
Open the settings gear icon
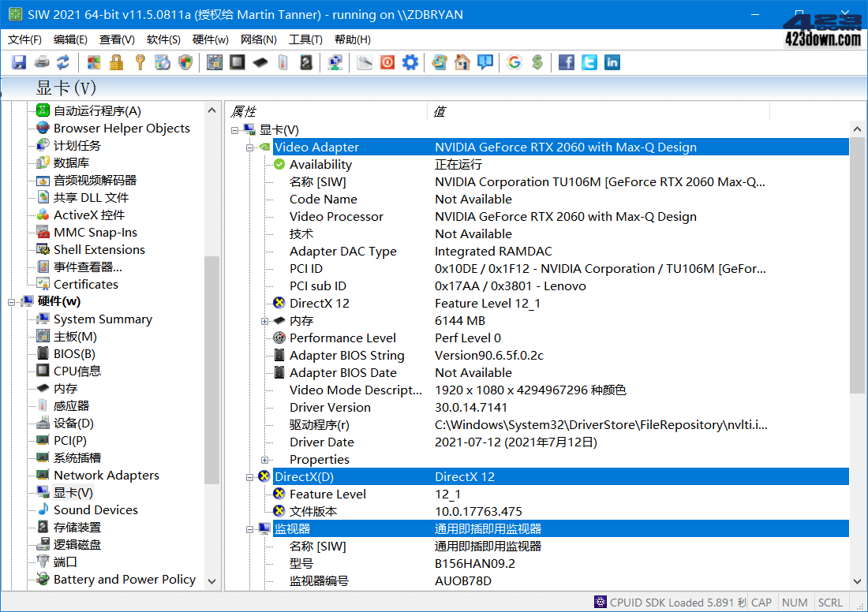(x=410, y=62)
